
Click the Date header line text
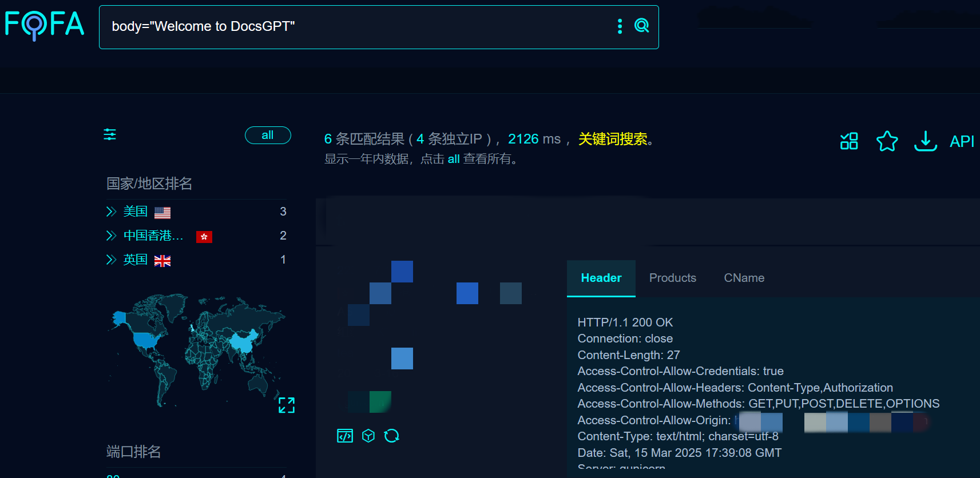click(x=679, y=453)
